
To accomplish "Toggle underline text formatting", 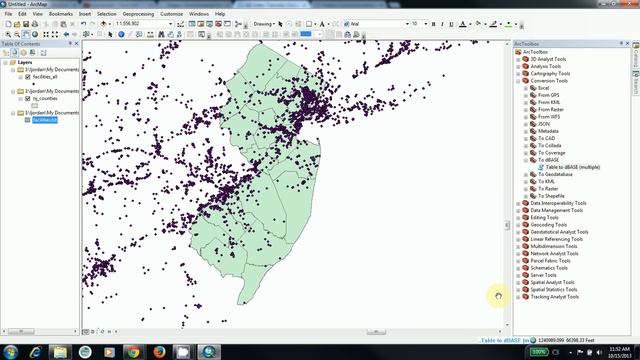I will tap(451, 24).
